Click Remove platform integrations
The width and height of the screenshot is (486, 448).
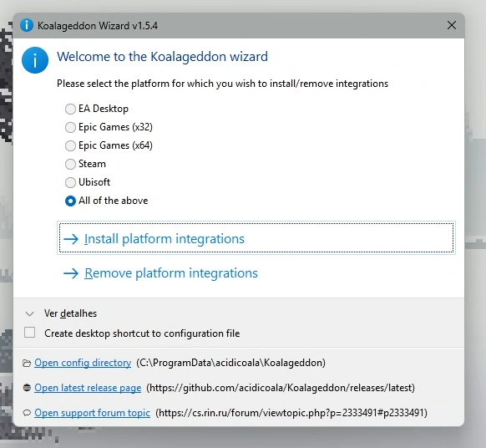[171, 273]
